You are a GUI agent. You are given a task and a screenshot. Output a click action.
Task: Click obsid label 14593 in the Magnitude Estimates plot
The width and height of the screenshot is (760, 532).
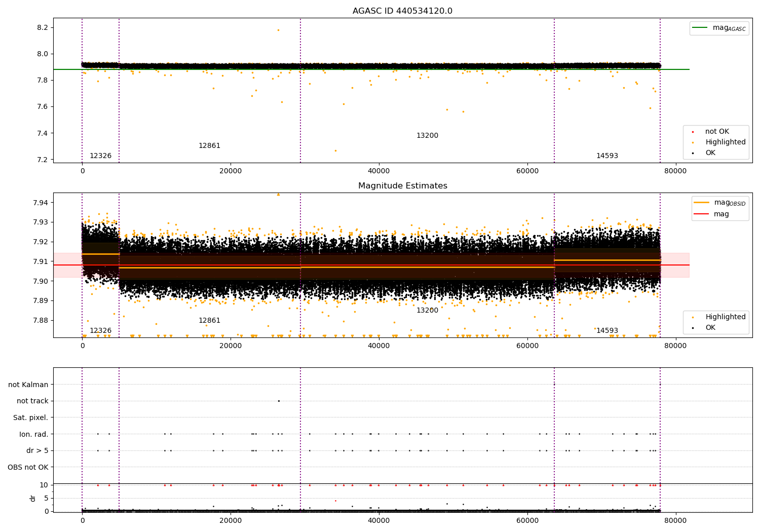pyautogui.click(x=607, y=331)
